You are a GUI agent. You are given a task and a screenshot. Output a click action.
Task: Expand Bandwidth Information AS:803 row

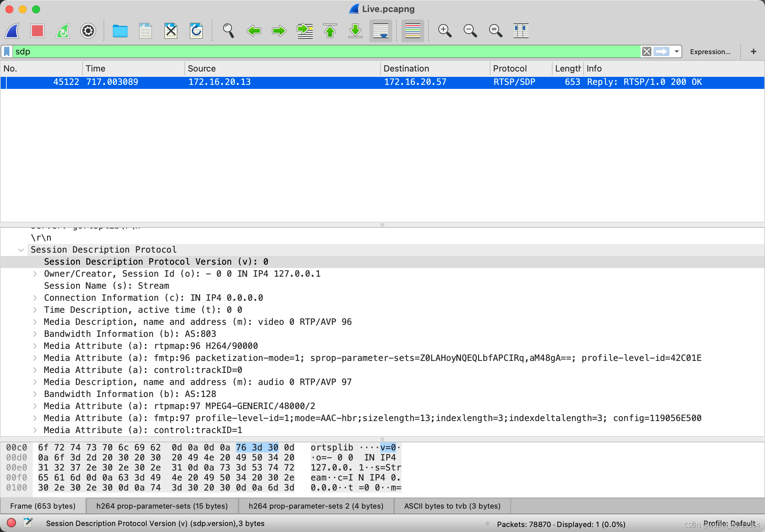pyautogui.click(x=35, y=334)
